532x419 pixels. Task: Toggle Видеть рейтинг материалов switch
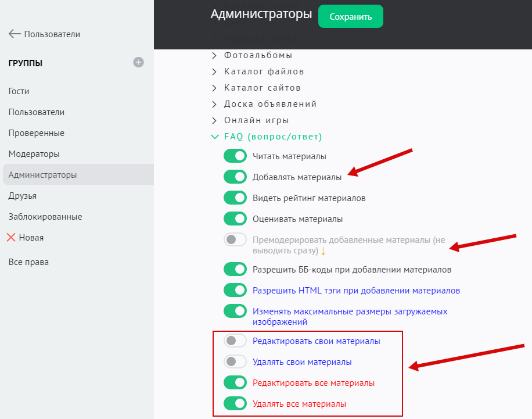click(235, 198)
